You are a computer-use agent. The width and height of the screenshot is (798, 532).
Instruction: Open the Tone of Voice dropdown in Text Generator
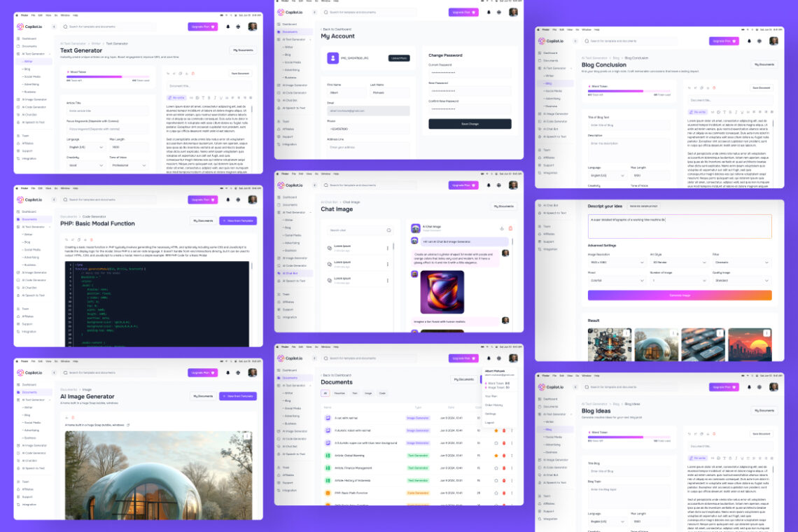coord(129,165)
